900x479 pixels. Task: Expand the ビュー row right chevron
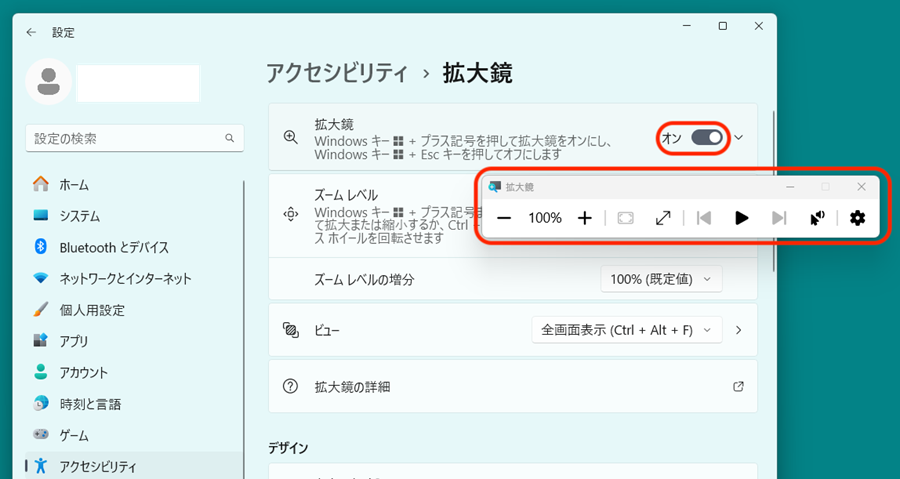tap(739, 329)
